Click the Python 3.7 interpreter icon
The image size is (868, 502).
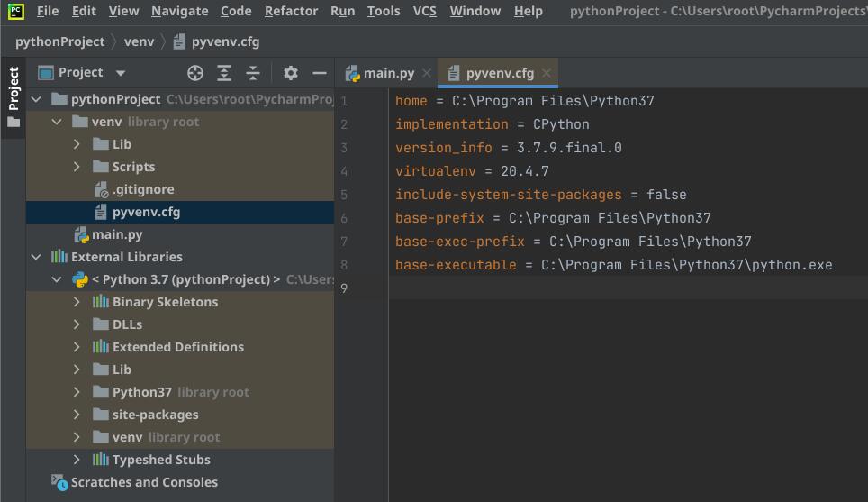(x=80, y=279)
